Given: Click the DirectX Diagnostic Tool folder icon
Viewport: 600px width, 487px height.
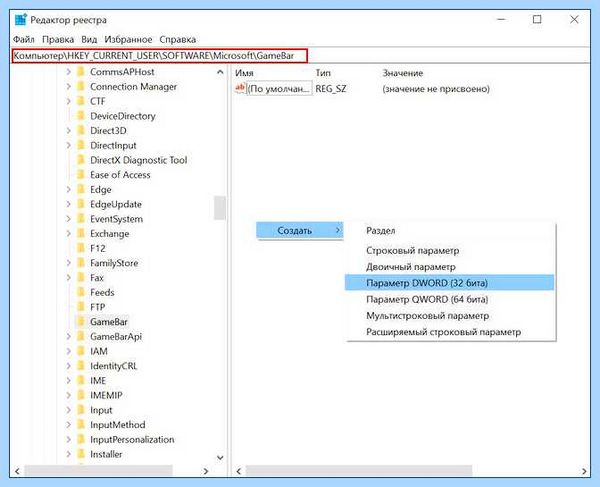Looking at the screenshot, I should click(x=81, y=160).
